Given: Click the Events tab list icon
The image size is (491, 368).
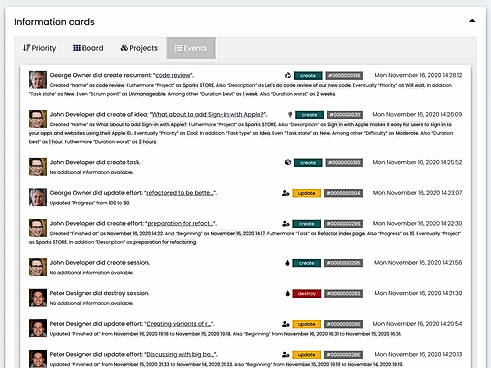Looking at the screenshot, I should (x=178, y=48).
